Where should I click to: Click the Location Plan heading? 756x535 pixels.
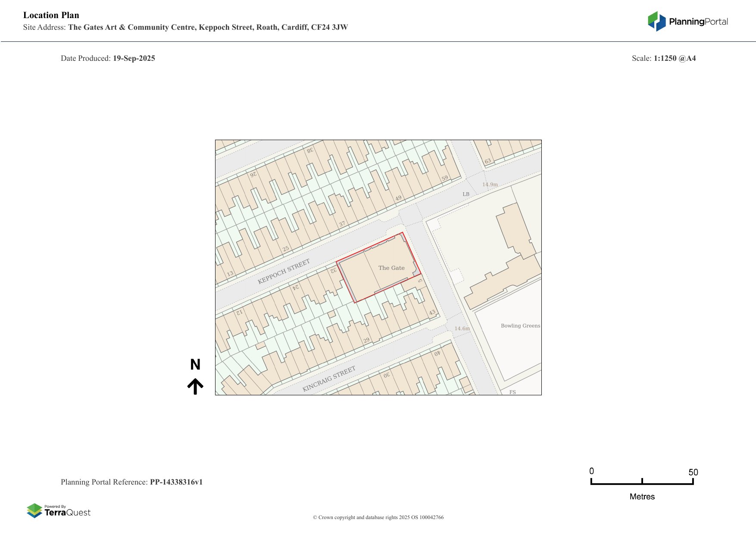pyautogui.click(x=51, y=15)
